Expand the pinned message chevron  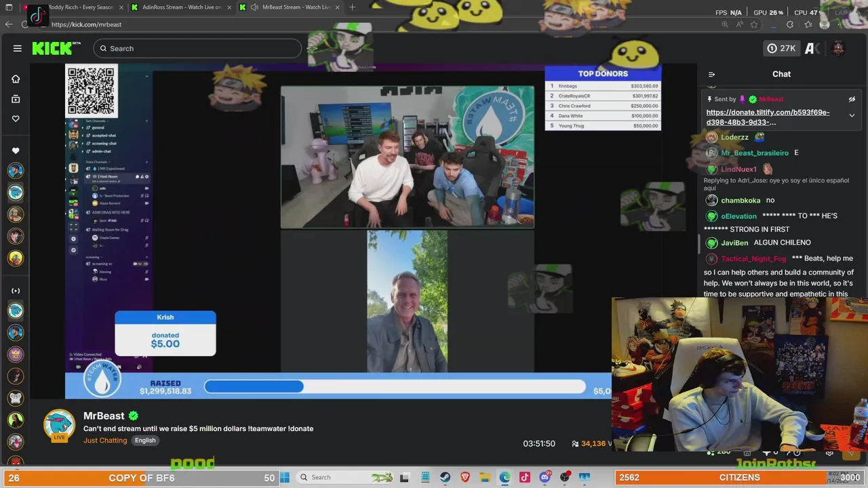point(852,115)
